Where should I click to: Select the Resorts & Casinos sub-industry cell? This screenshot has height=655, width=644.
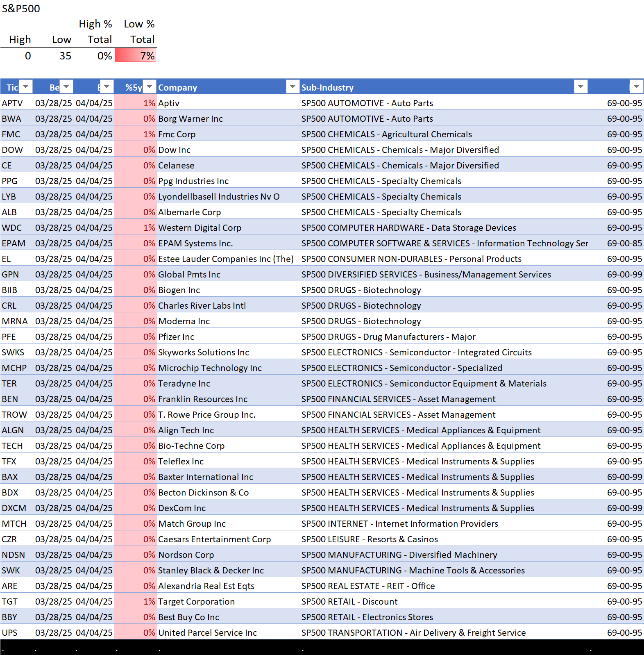tap(444, 539)
